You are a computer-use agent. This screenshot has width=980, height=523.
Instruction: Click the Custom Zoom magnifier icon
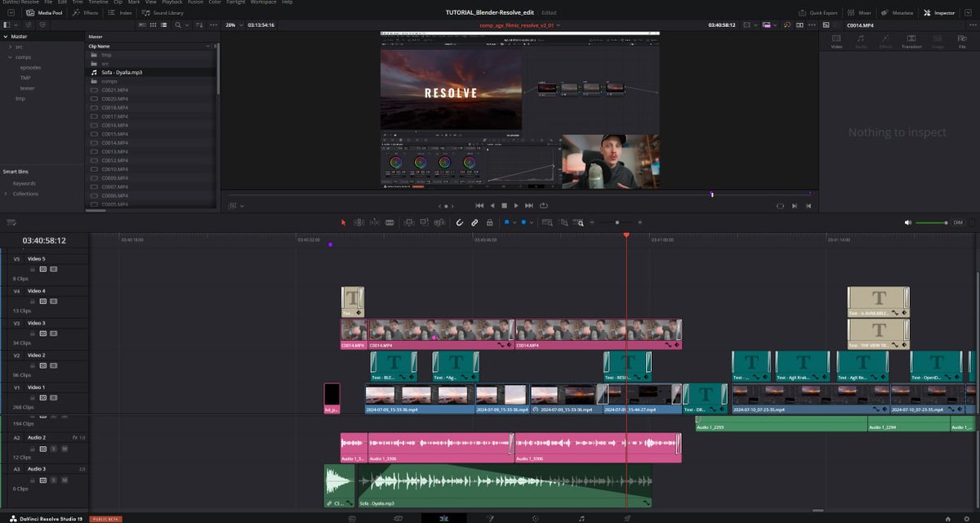pos(578,222)
